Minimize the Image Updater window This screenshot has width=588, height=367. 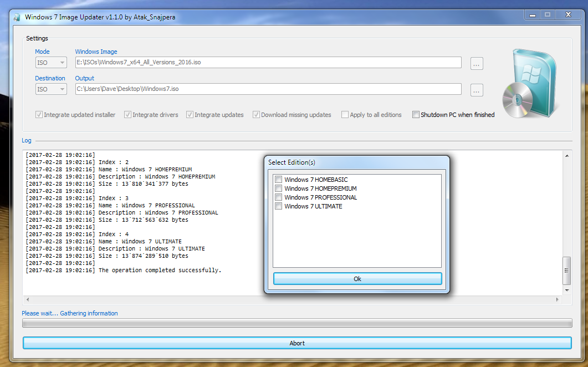(532, 15)
